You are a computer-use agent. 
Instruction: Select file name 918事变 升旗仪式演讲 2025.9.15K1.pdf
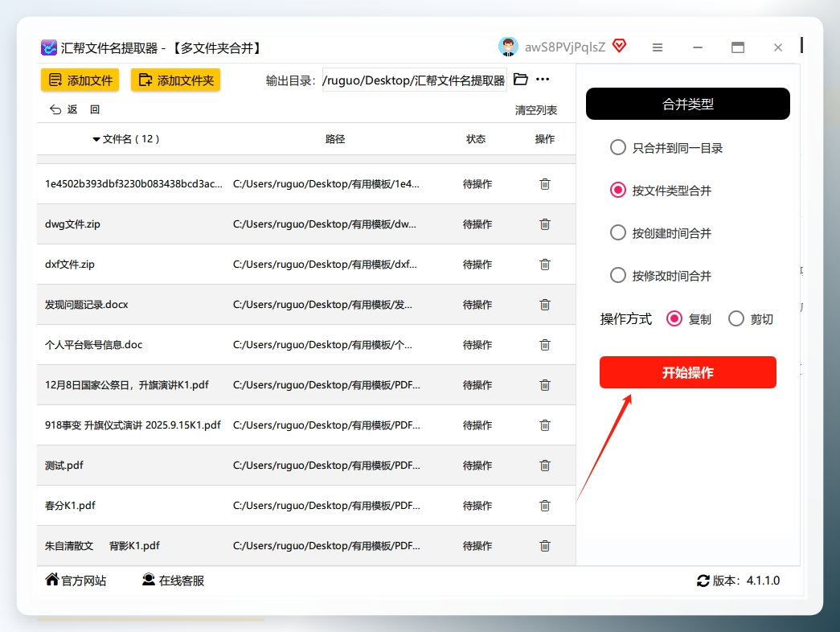point(133,425)
